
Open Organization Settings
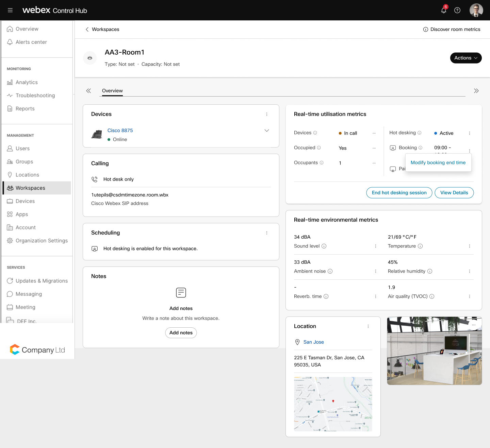37,241
